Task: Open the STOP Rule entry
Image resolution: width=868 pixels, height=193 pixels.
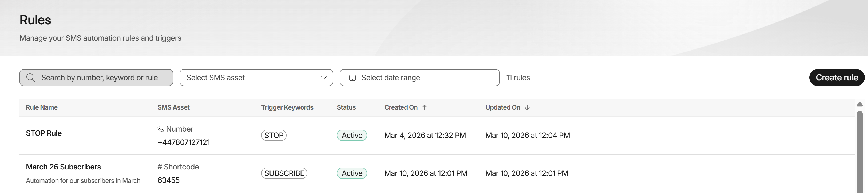Action: pyautogui.click(x=44, y=133)
